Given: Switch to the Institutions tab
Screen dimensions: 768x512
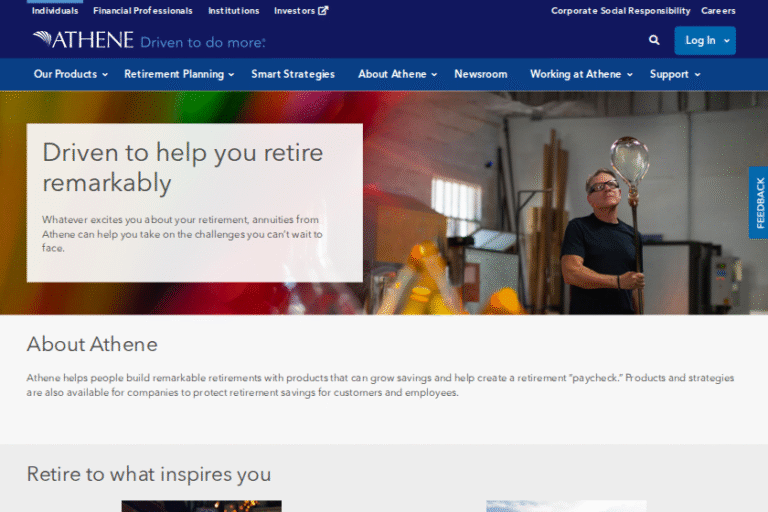Looking at the screenshot, I should point(234,11).
